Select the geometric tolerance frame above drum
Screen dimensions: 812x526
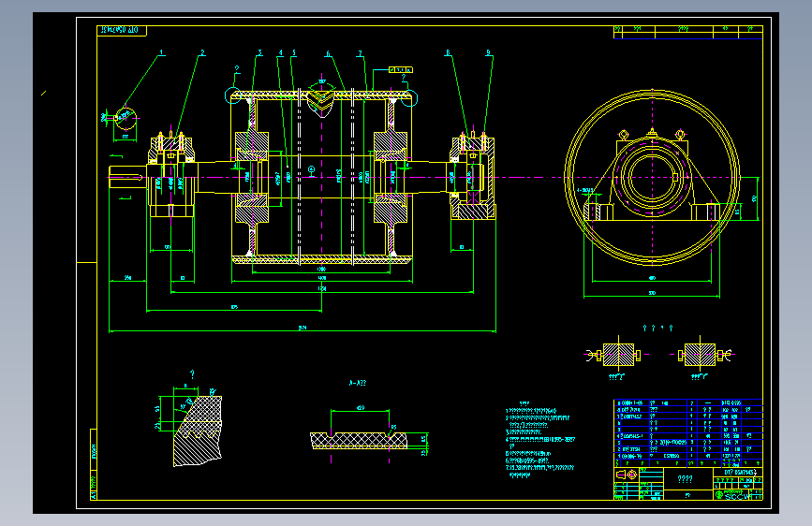tap(401, 70)
